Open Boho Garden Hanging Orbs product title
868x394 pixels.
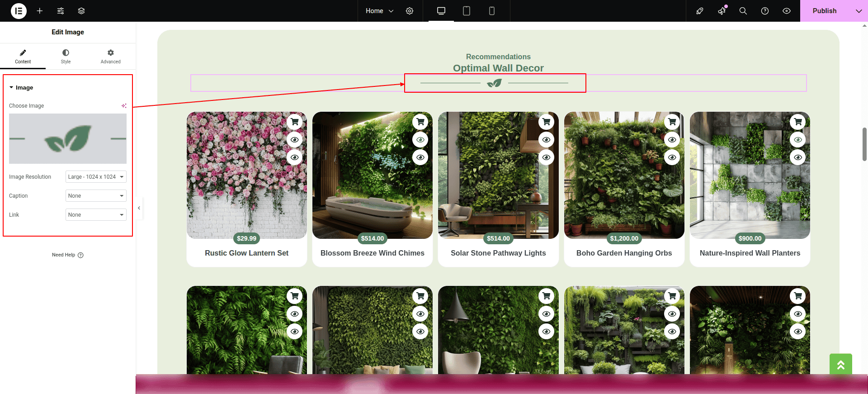pos(624,253)
